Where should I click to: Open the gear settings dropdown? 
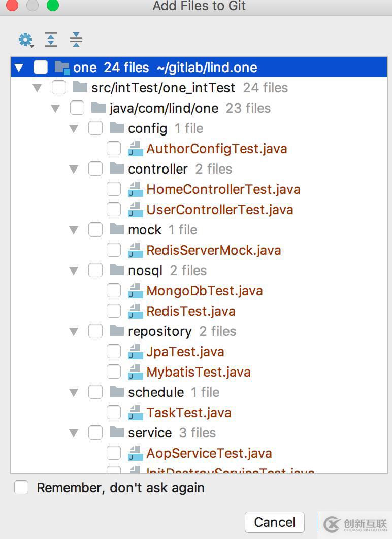click(x=25, y=40)
